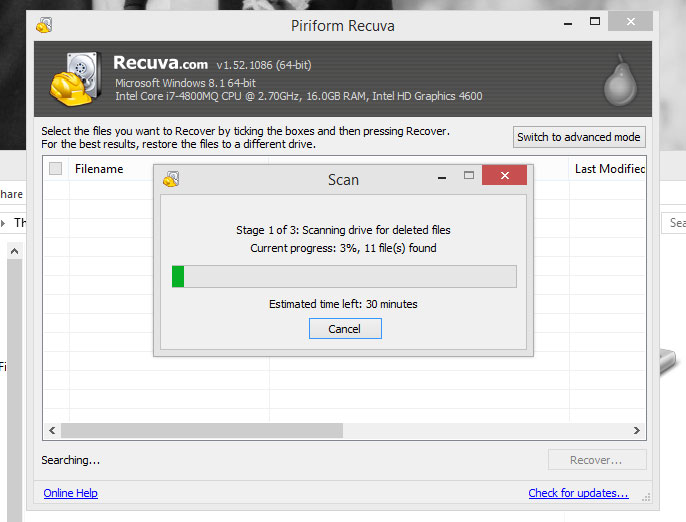
Task: Click 'Current progress: 3%' text
Action: click(x=343, y=248)
